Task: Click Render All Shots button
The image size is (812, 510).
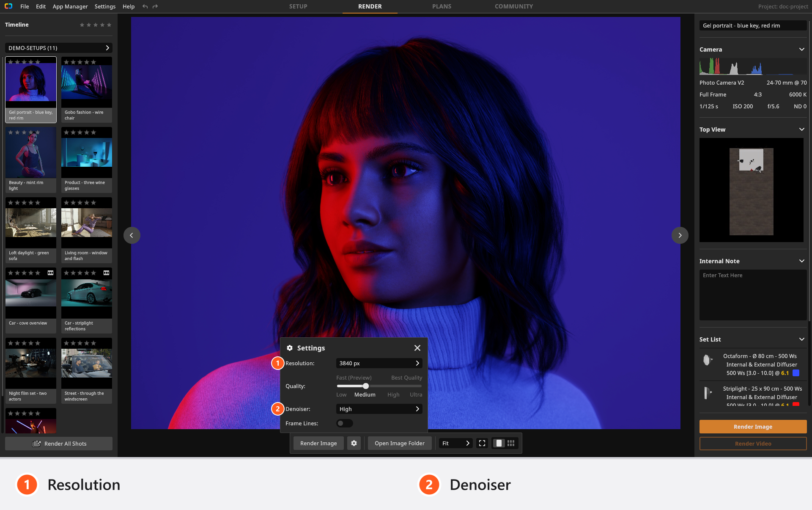Action: pos(59,444)
